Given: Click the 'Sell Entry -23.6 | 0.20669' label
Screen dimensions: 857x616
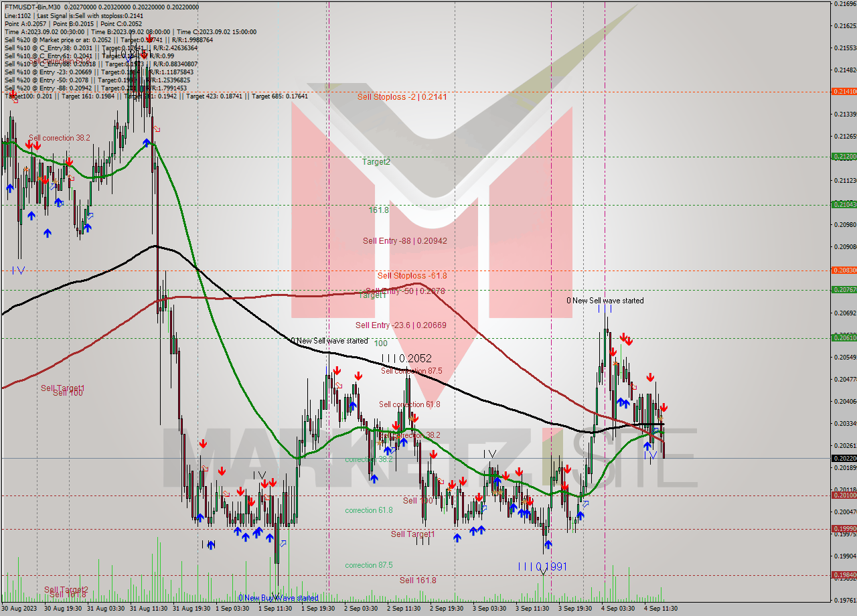Looking at the screenshot, I should pos(401,325).
